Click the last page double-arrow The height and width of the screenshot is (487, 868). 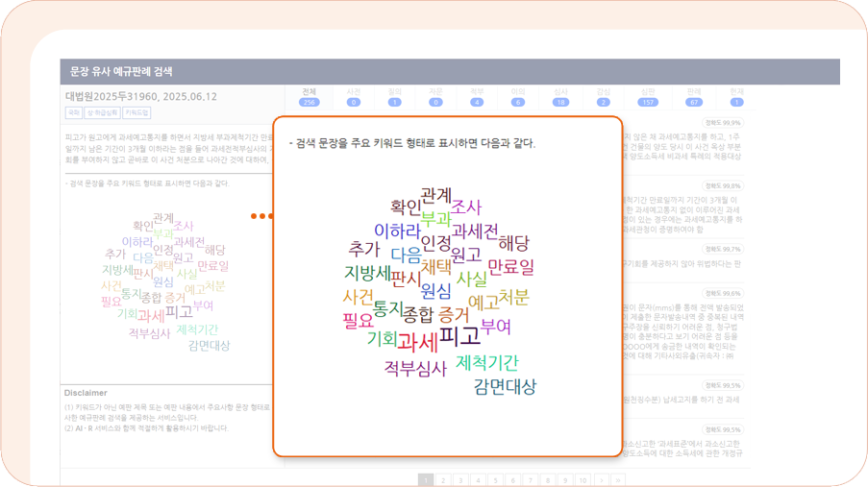[x=618, y=479]
